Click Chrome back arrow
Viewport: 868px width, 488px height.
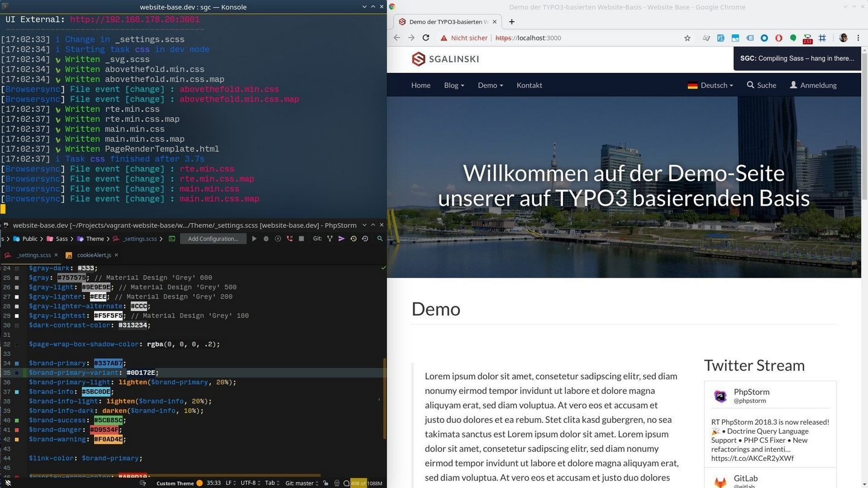click(397, 37)
